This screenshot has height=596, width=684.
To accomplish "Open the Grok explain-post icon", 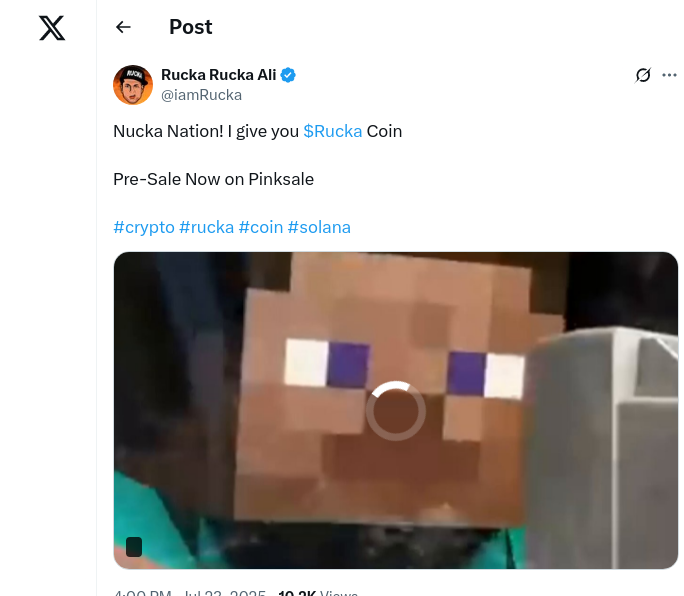I will coord(643,75).
